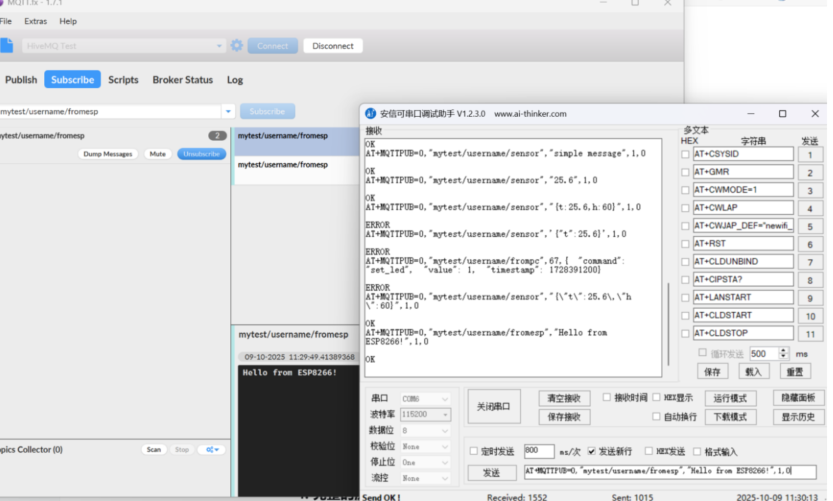This screenshot has width=833, height=501.
Task: Switch to the Scripts tab
Action: [x=123, y=80]
